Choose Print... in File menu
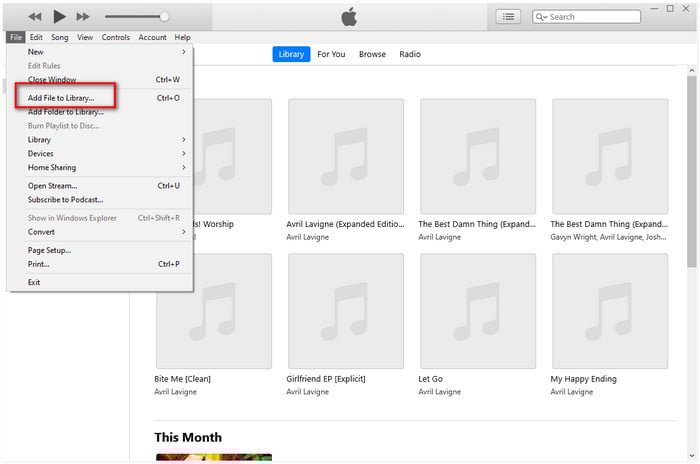The height and width of the screenshot is (464, 700). tap(100, 264)
